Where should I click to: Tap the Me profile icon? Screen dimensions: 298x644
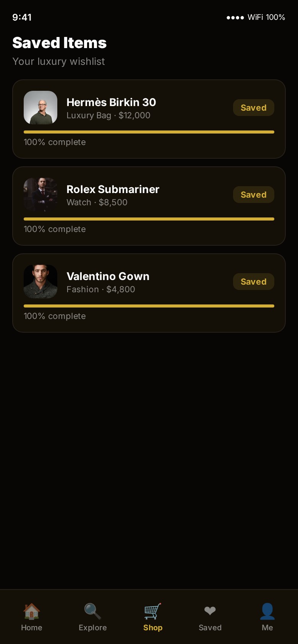(267, 611)
